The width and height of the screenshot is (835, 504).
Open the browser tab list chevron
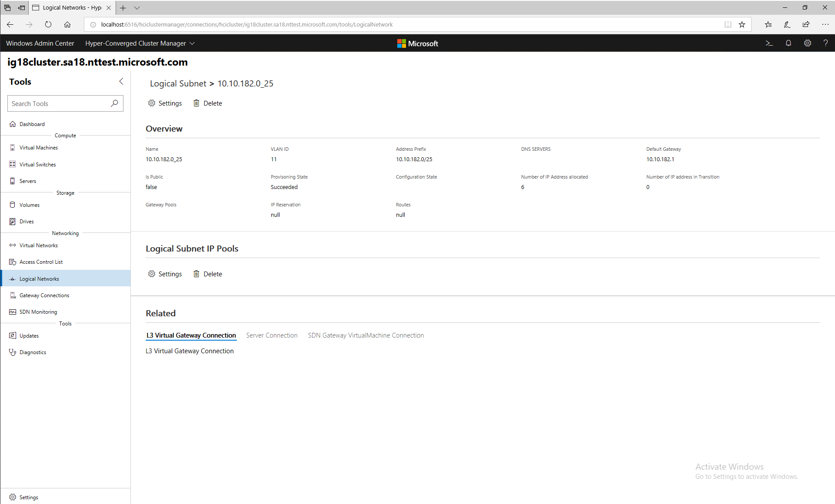tap(137, 8)
